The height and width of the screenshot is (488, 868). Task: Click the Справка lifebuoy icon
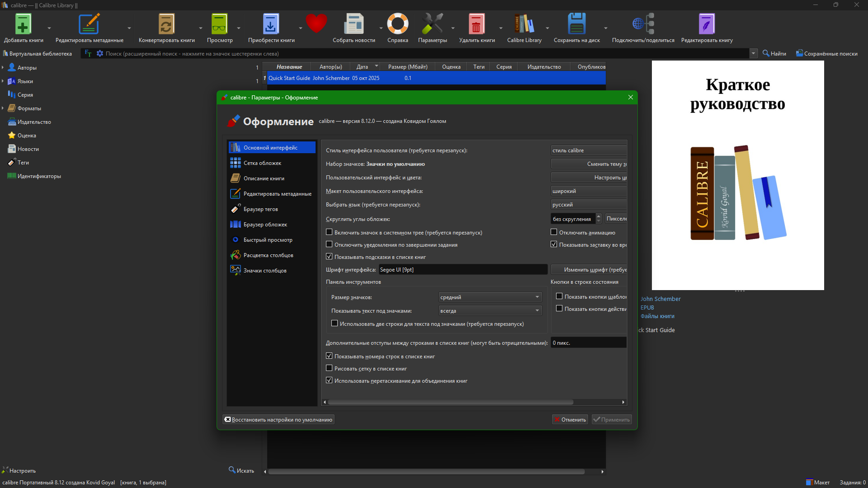pyautogui.click(x=397, y=25)
